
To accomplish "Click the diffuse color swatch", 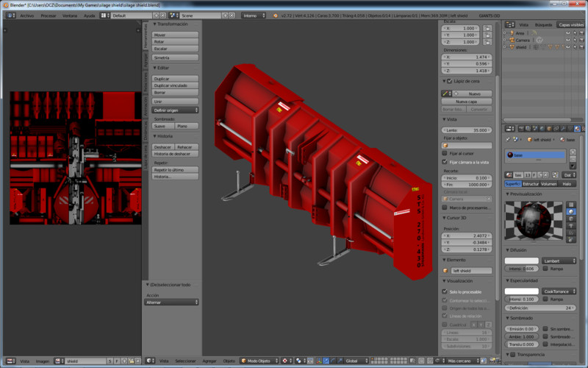I will [521, 261].
